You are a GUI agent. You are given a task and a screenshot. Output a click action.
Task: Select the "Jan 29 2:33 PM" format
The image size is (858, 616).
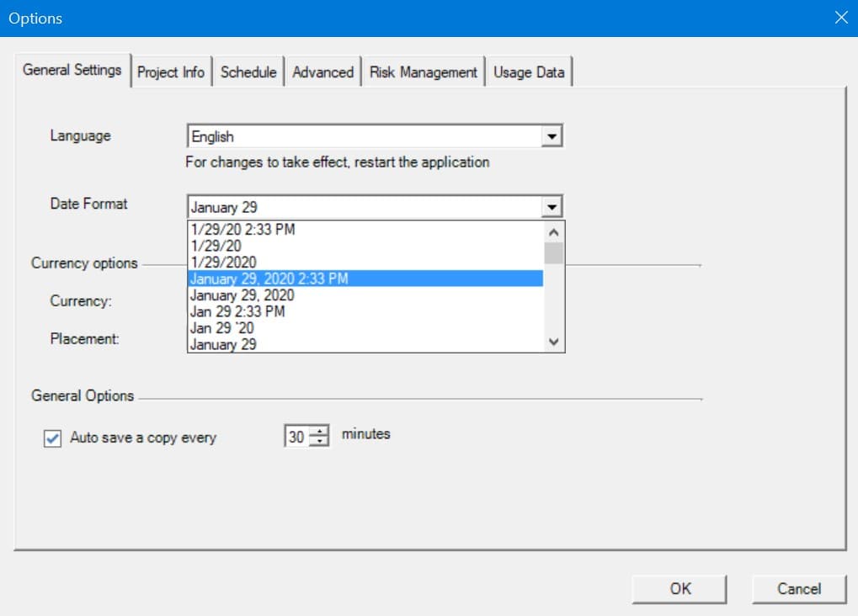click(253, 311)
